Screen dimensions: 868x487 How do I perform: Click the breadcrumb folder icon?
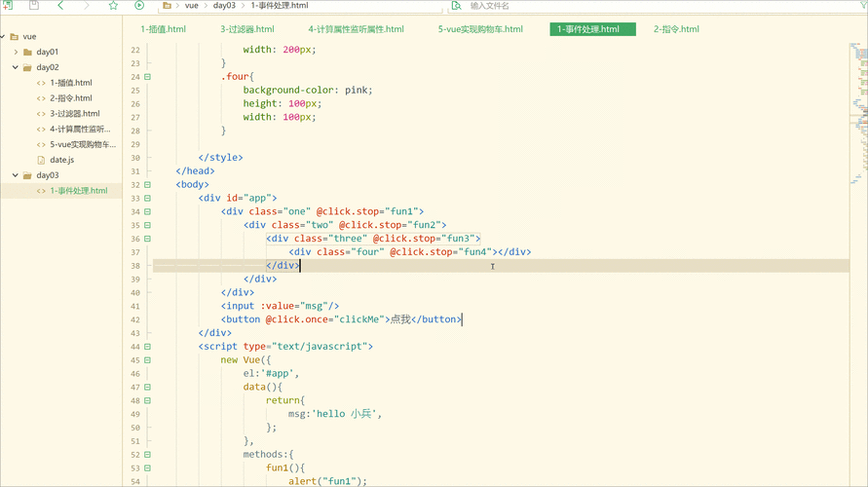(x=167, y=6)
